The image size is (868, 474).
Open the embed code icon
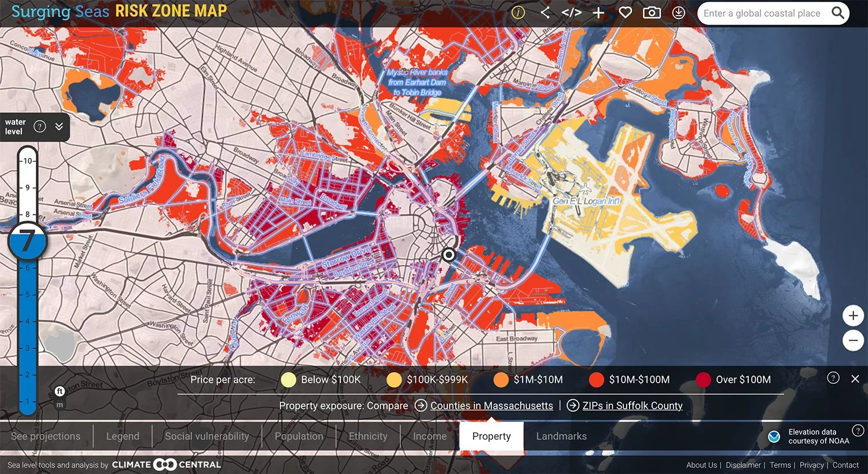coord(571,13)
